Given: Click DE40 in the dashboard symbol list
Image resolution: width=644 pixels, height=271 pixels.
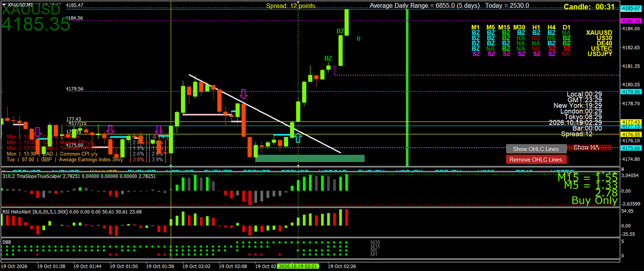Looking at the screenshot, I should (x=605, y=43).
